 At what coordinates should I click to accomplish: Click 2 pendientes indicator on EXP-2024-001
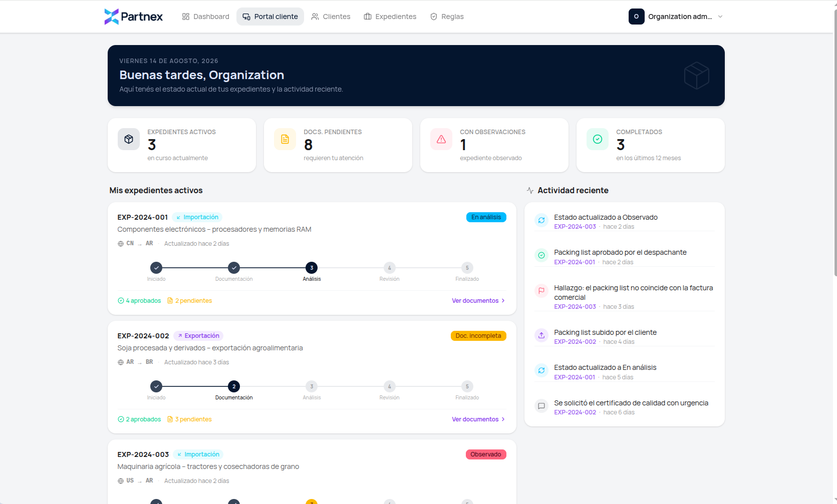tap(189, 301)
